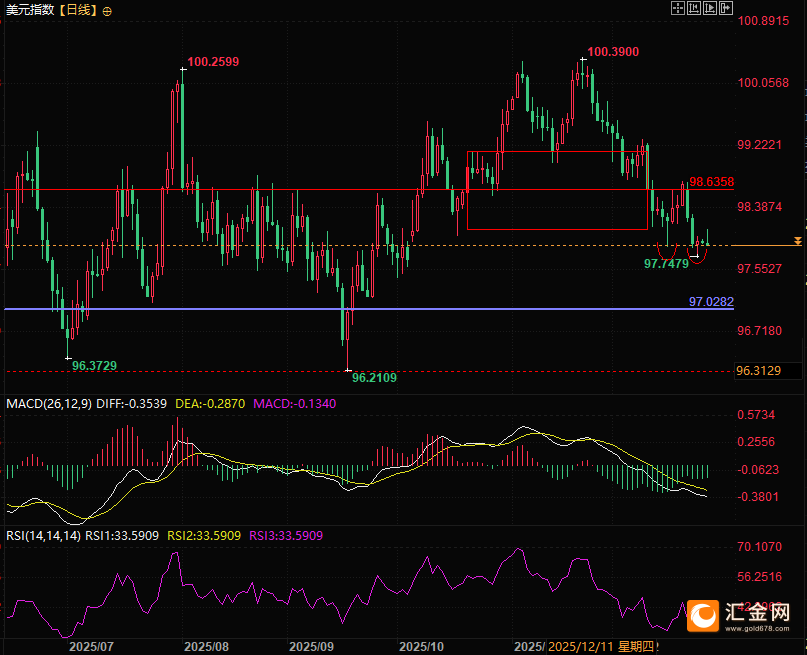Click the 96.3729 low price label
Viewport: 807px width, 655px height.
click(94, 366)
